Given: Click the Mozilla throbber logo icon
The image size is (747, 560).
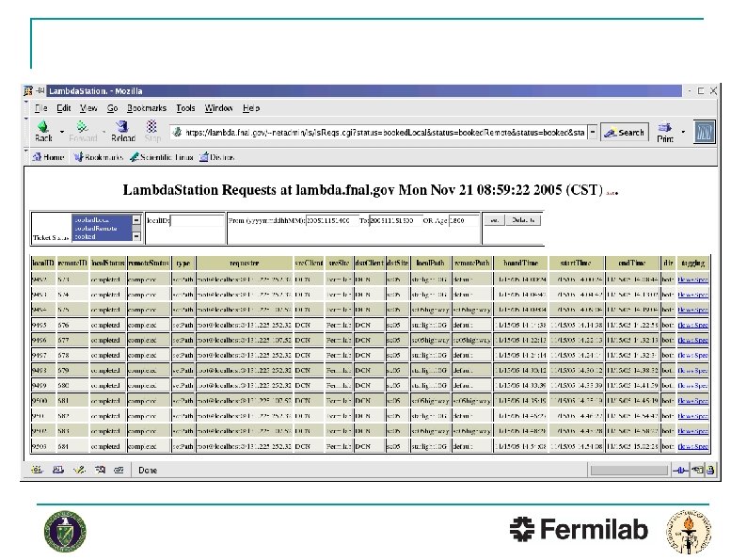Looking at the screenshot, I should coord(704,132).
